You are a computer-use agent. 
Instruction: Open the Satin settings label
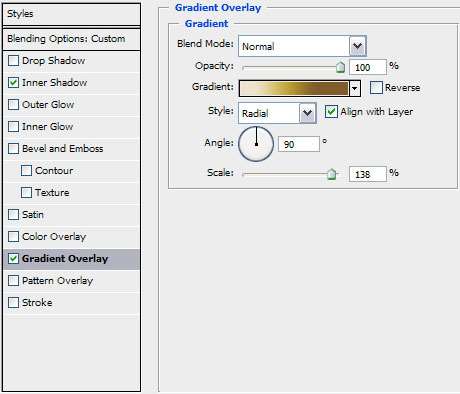pyautogui.click(x=33, y=215)
